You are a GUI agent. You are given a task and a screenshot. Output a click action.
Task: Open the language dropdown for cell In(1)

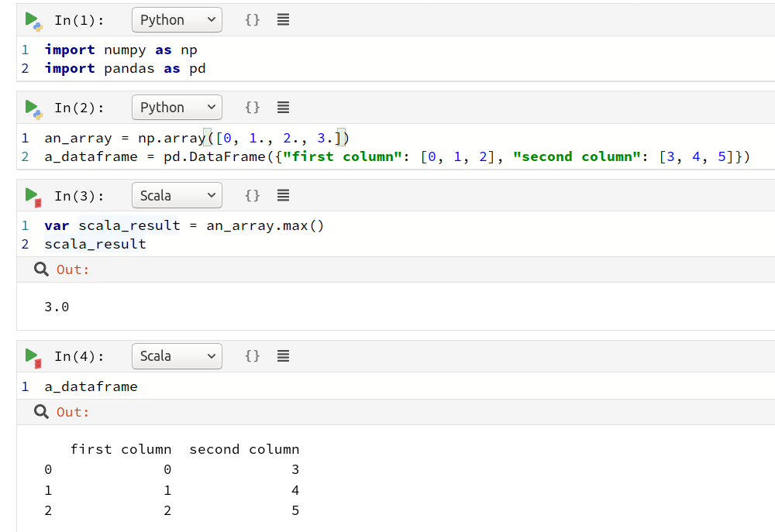pos(177,19)
